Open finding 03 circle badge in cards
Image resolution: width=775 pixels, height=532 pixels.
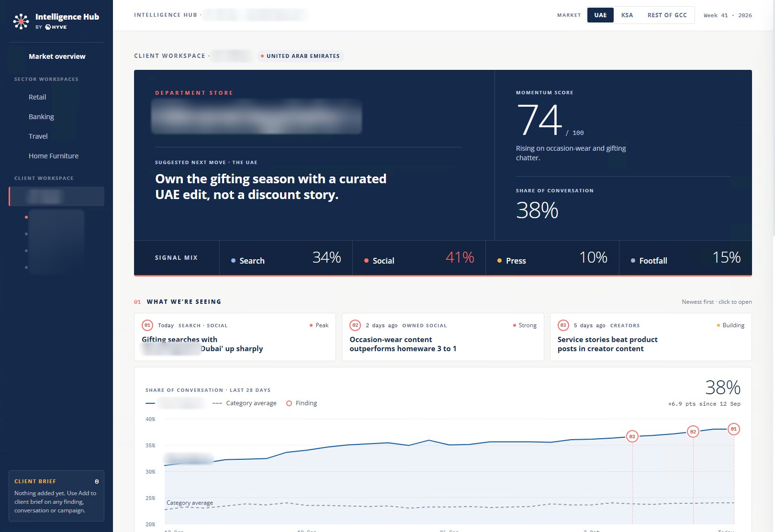tap(563, 325)
